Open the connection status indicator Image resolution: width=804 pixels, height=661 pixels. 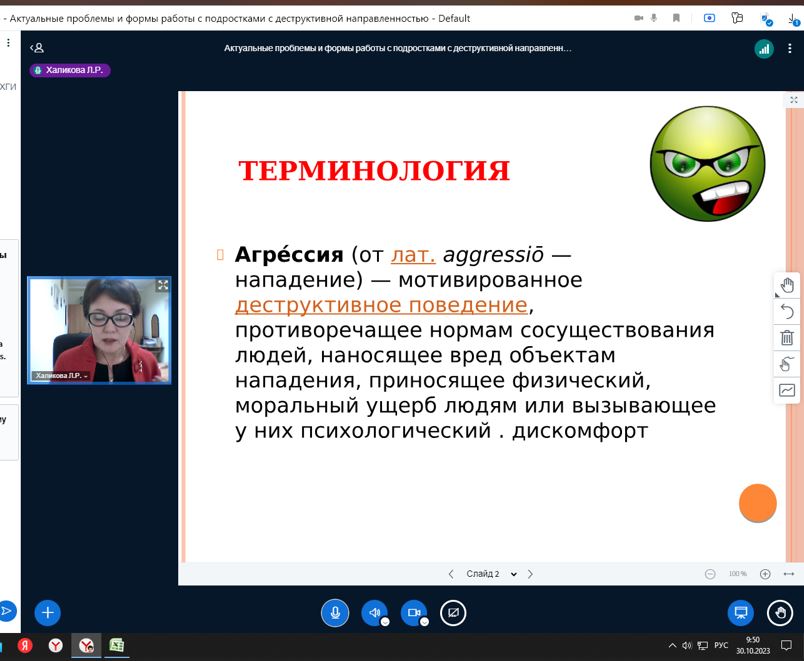click(x=763, y=48)
